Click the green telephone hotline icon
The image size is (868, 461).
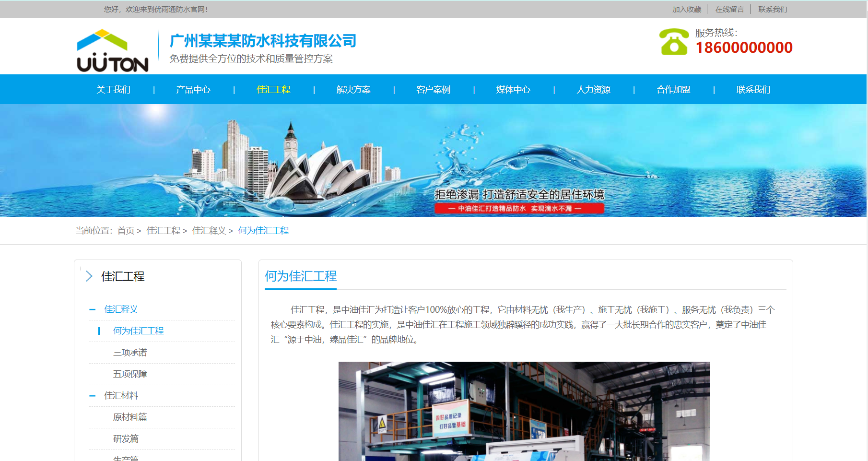click(674, 42)
